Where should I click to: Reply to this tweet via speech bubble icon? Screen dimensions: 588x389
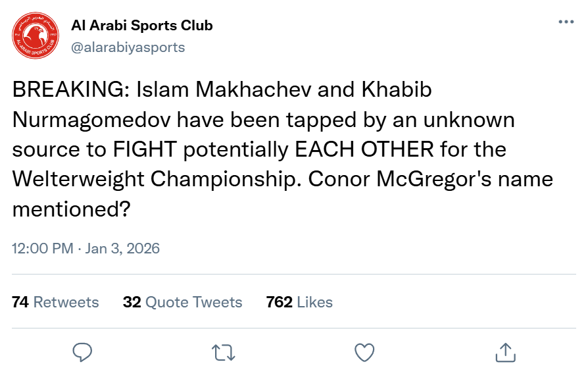tap(82, 352)
